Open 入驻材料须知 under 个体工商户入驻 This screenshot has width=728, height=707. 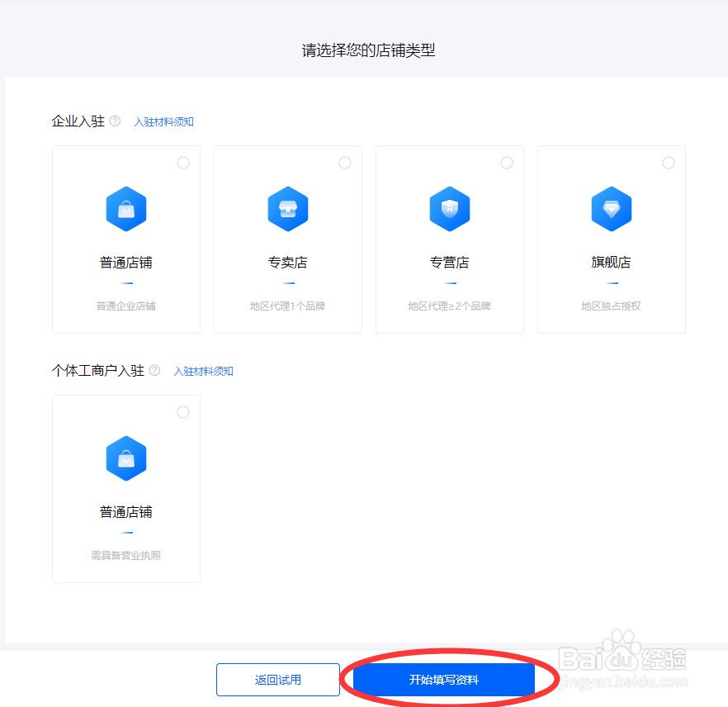coord(203,370)
